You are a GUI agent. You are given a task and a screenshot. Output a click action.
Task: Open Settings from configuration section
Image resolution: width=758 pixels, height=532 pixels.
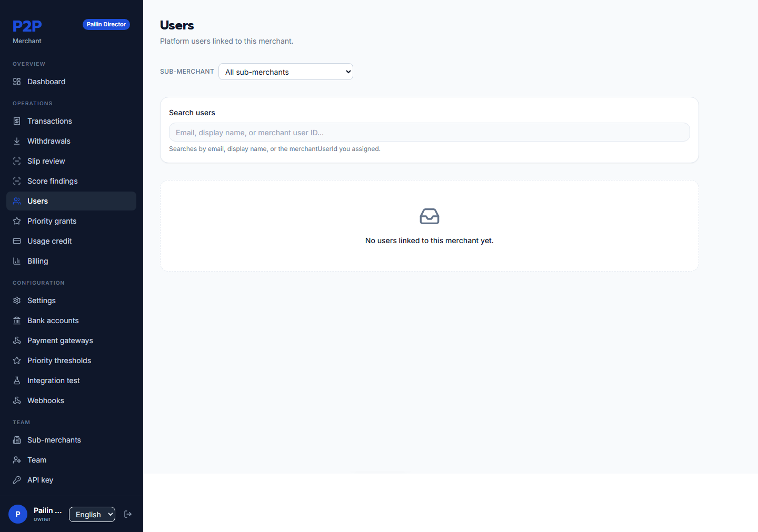(71, 300)
